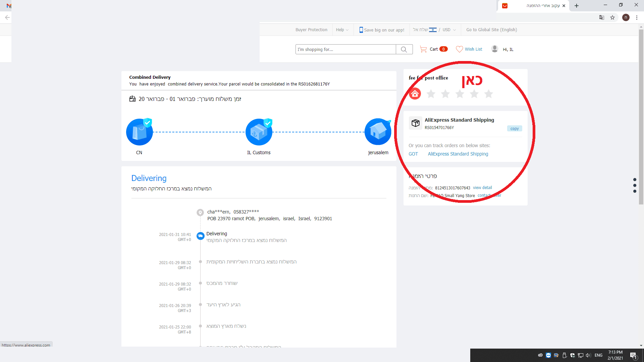Open Windows Security shield tray icon
The image size is (644, 362).
tap(572, 355)
